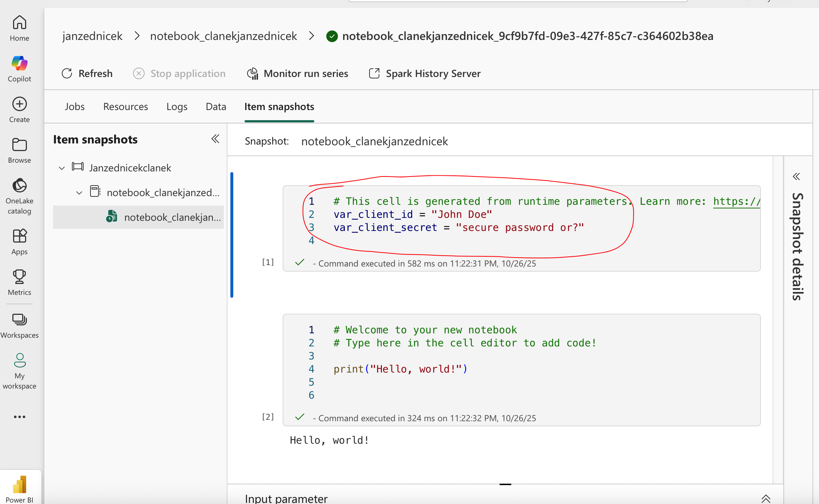
Task: Click the Create plus icon
Action: coord(19,105)
